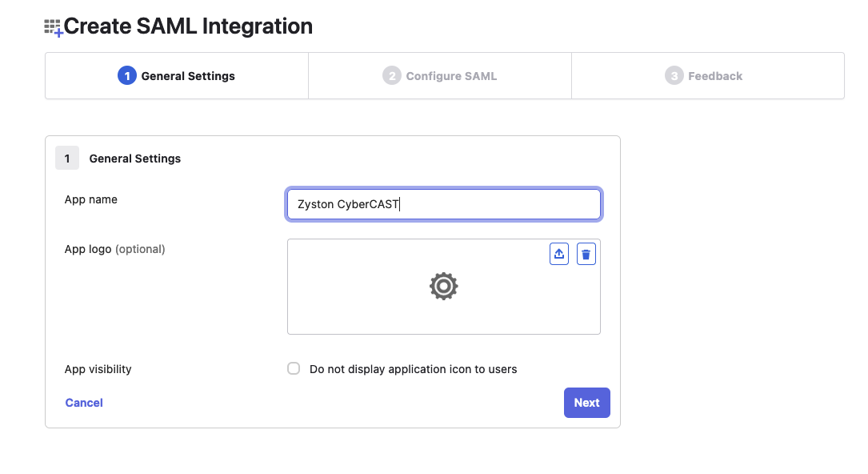
Task: Click the Cancel link
Action: click(x=83, y=402)
